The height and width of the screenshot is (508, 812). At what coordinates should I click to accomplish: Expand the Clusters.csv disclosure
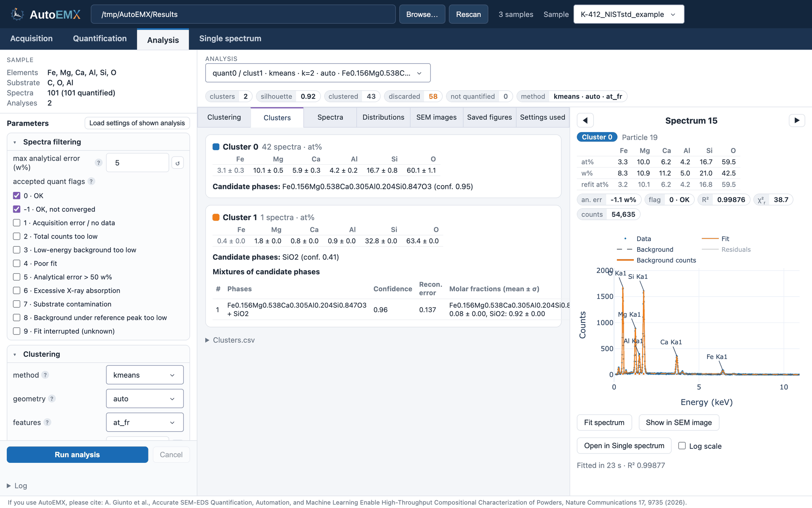[x=230, y=340]
